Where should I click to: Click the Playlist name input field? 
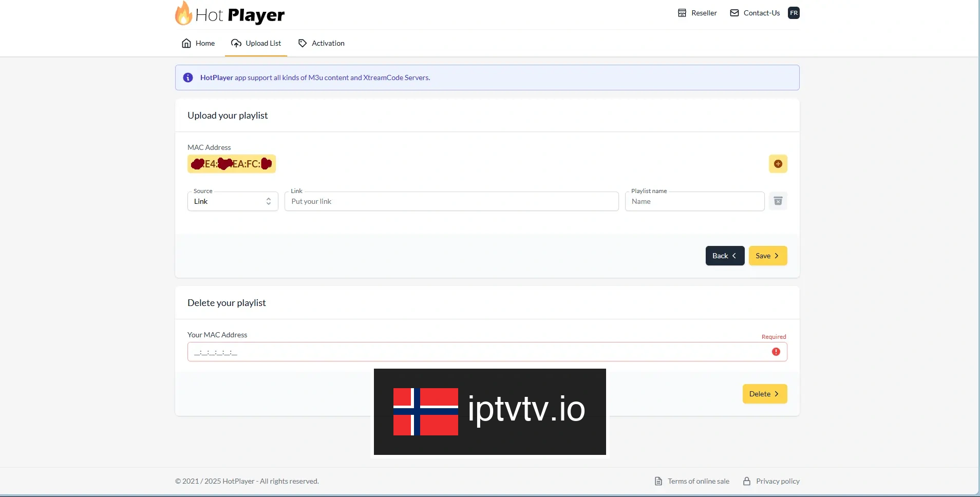694,201
